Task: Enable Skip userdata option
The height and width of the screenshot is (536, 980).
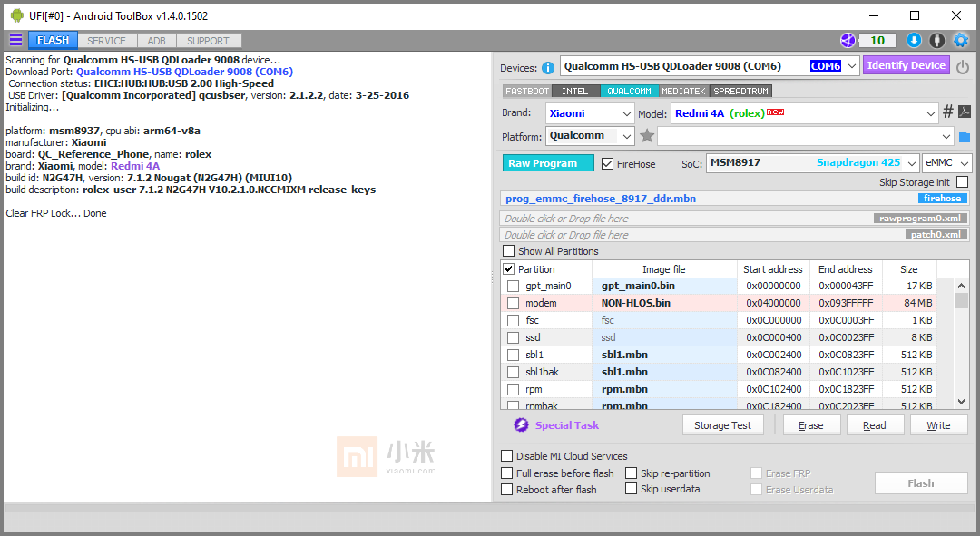Action: point(632,489)
